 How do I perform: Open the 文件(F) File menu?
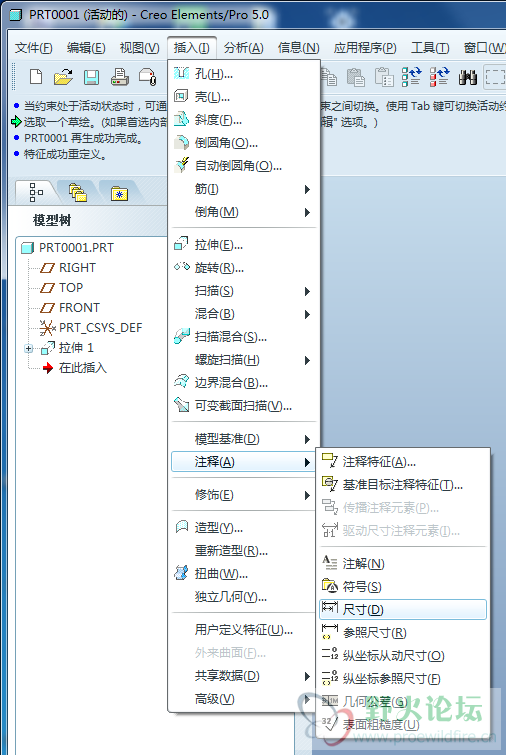[33, 48]
